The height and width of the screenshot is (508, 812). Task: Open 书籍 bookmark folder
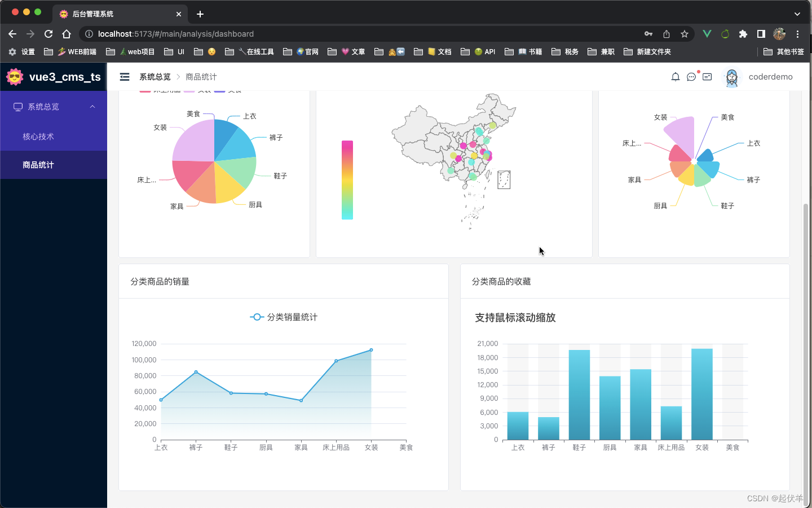click(x=523, y=51)
